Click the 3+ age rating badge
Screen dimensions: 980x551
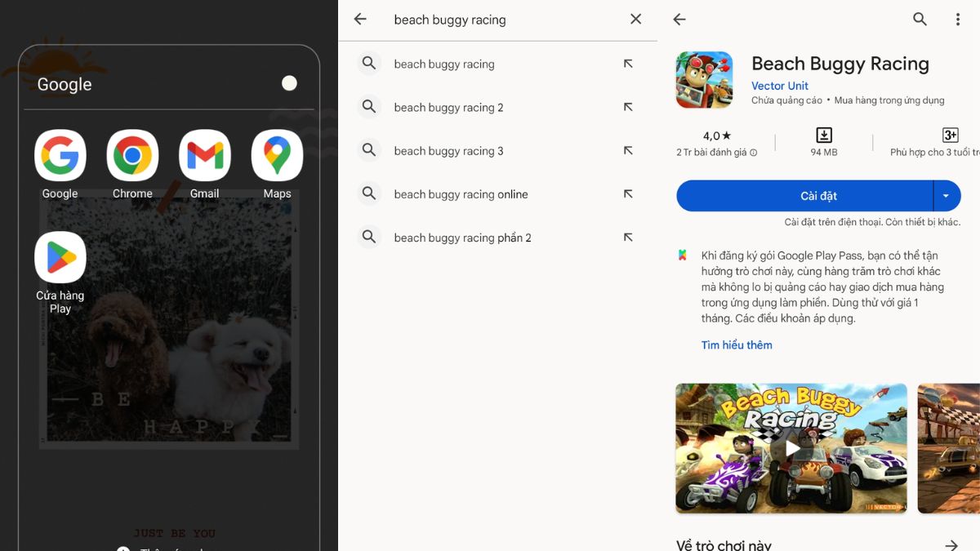[950, 136]
